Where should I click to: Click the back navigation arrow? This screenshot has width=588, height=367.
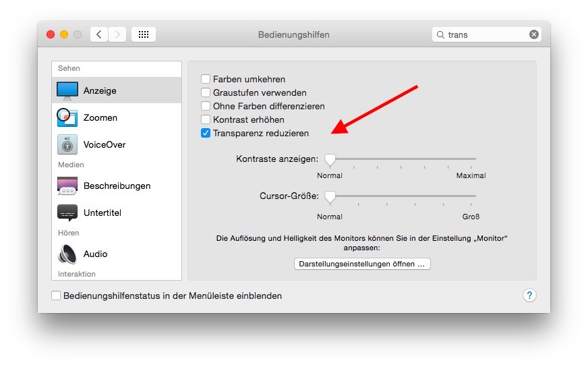point(99,34)
